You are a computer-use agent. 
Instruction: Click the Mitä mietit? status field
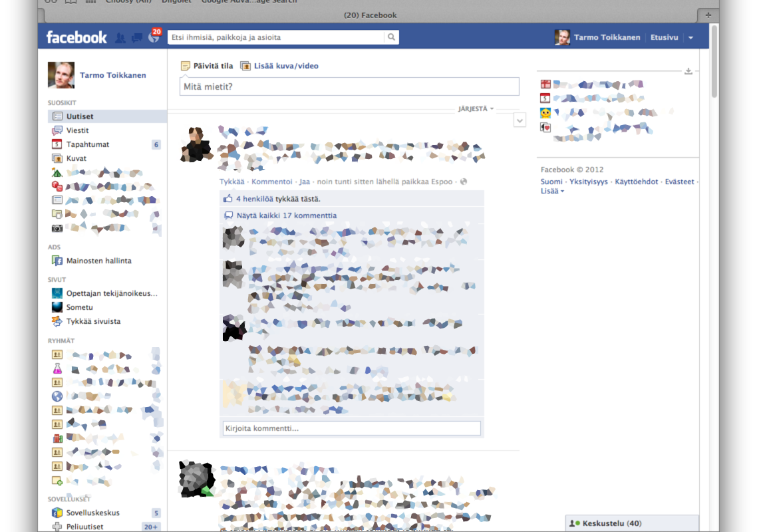point(349,86)
